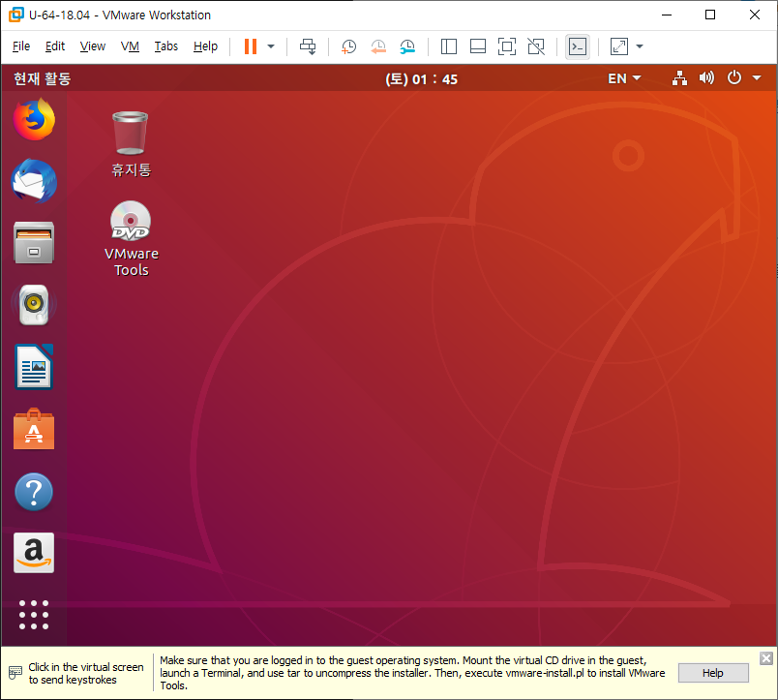Launch Thunderbird mail from the dock
The width and height of the screenshot is (778, 700).
click(34, 181)
